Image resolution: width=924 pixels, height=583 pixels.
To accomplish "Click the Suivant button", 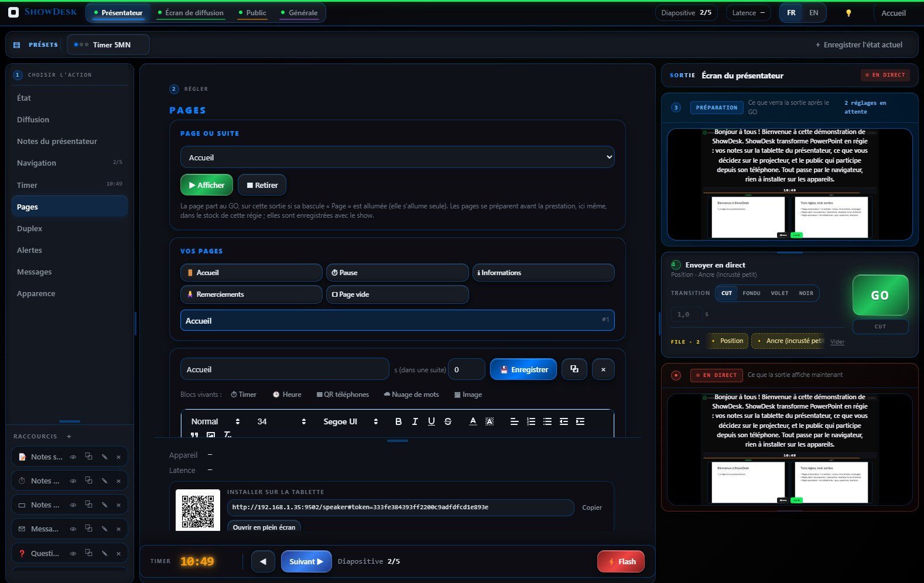I will [x=306, y=561].
